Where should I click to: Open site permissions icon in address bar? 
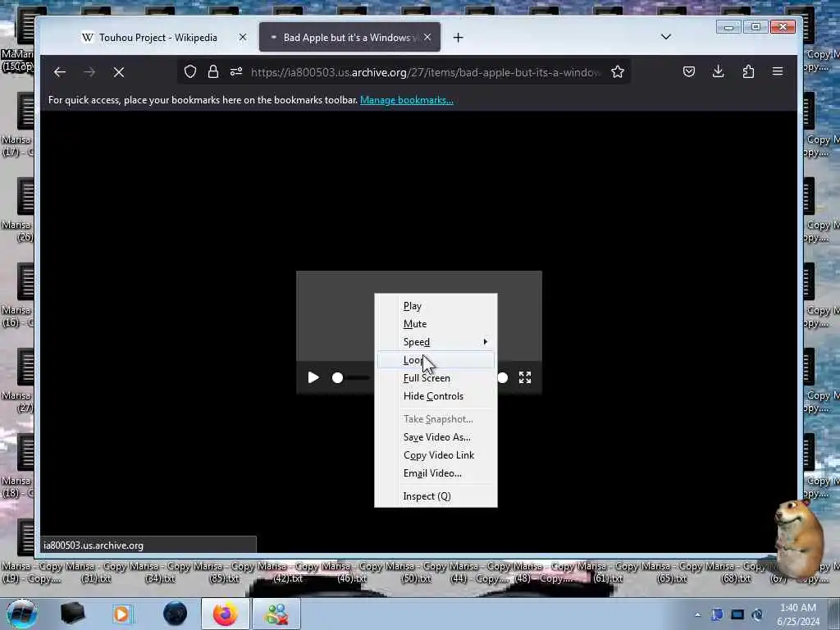point(236,72)
